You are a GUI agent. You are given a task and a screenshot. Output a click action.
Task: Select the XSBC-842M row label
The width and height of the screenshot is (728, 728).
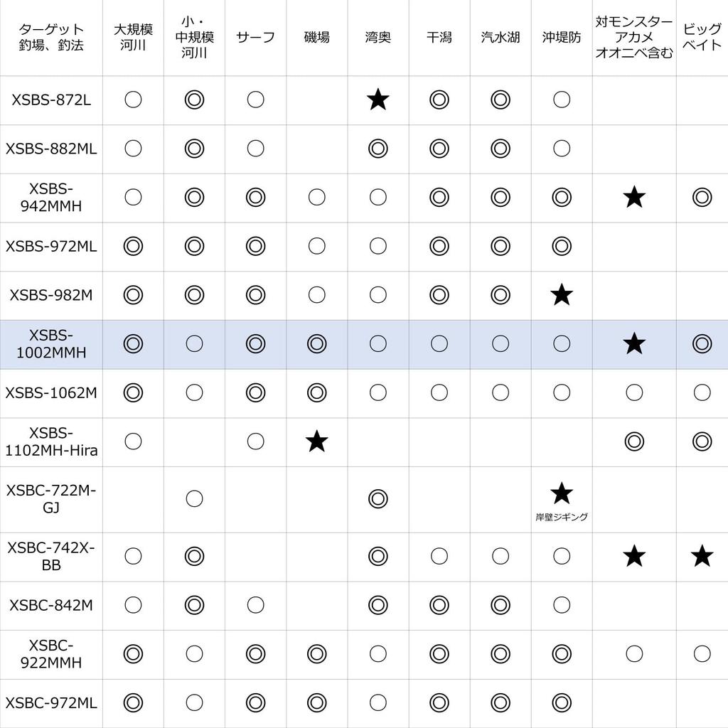click(x=51, y=605)
